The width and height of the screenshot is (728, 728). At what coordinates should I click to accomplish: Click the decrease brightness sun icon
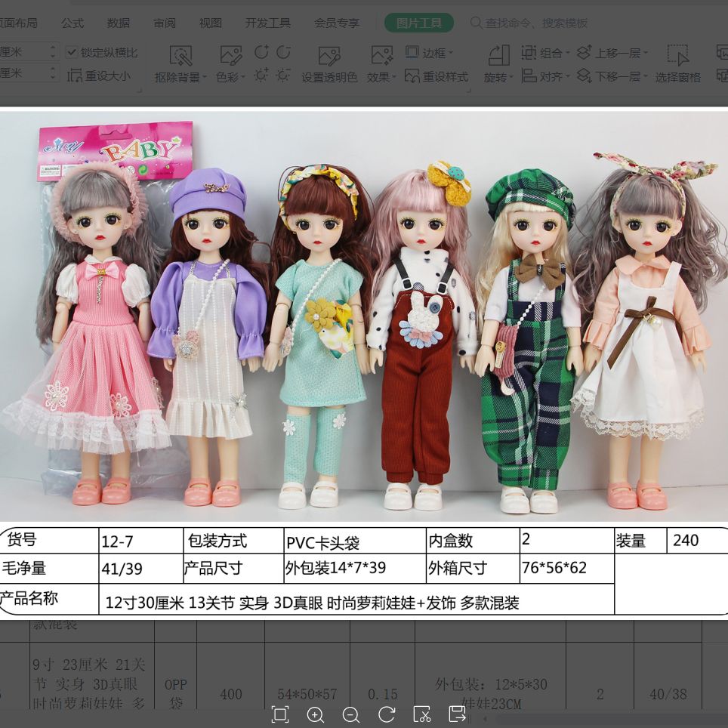click(x=284, y=75)
